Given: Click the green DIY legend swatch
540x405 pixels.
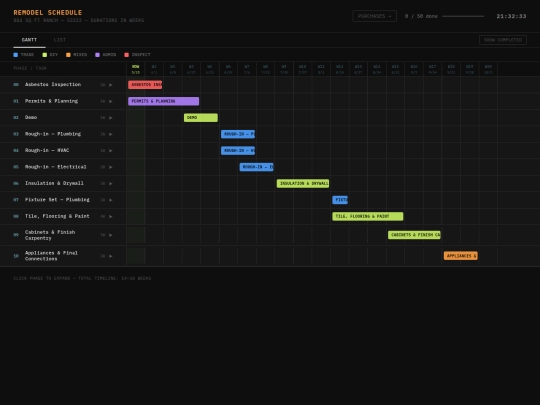Looking at the screenshot, I should tap(44, 55).
